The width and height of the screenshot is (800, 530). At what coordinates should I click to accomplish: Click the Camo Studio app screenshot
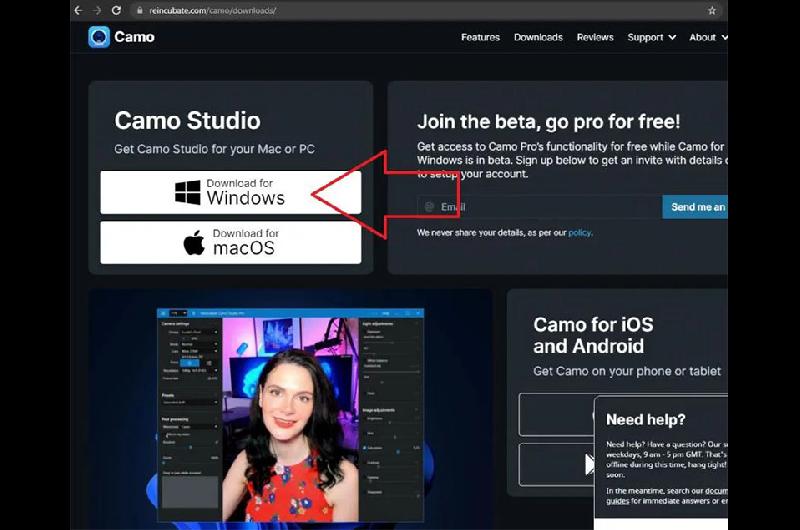(x=290, y=415)
